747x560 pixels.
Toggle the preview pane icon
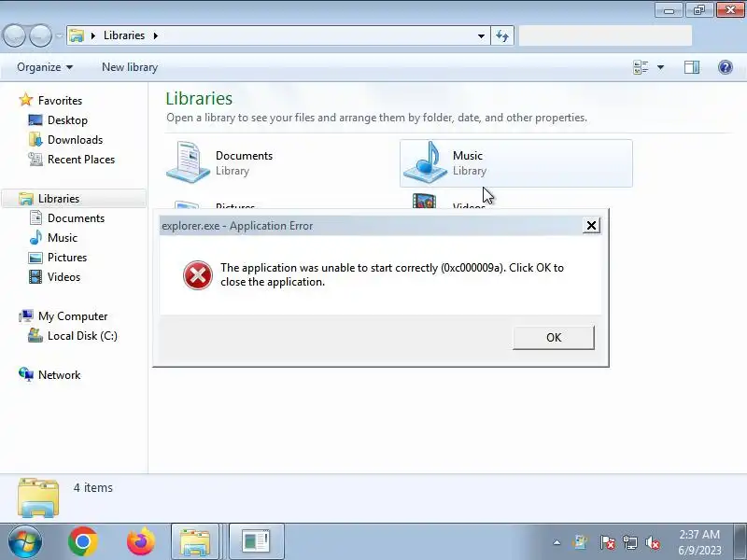tap(692, 67)
